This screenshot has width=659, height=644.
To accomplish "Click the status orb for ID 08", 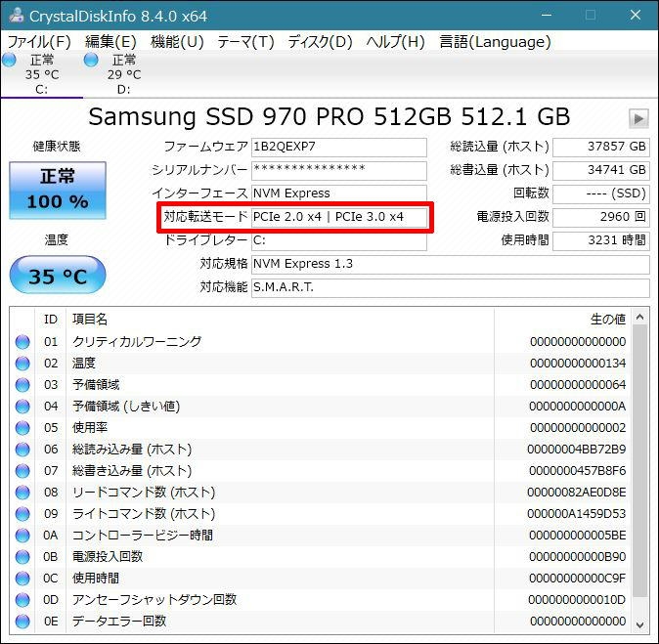I will coord(22,493).
